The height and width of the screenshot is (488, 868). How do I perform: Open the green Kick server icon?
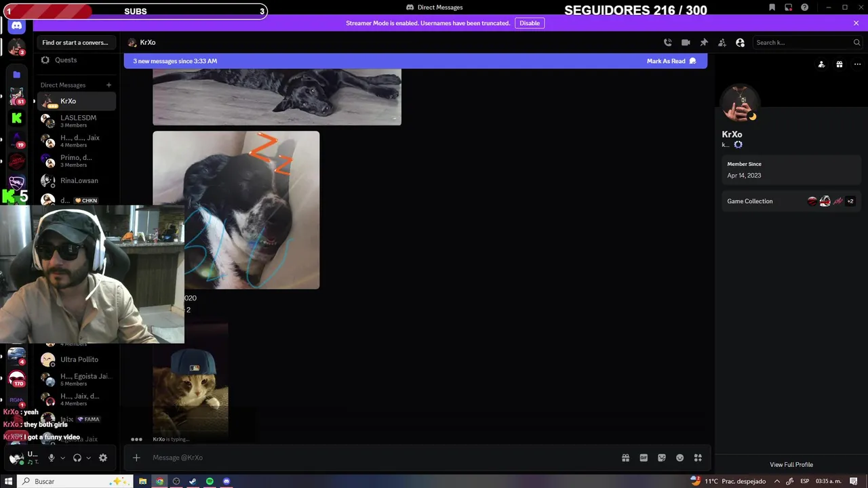pos(17,118)
